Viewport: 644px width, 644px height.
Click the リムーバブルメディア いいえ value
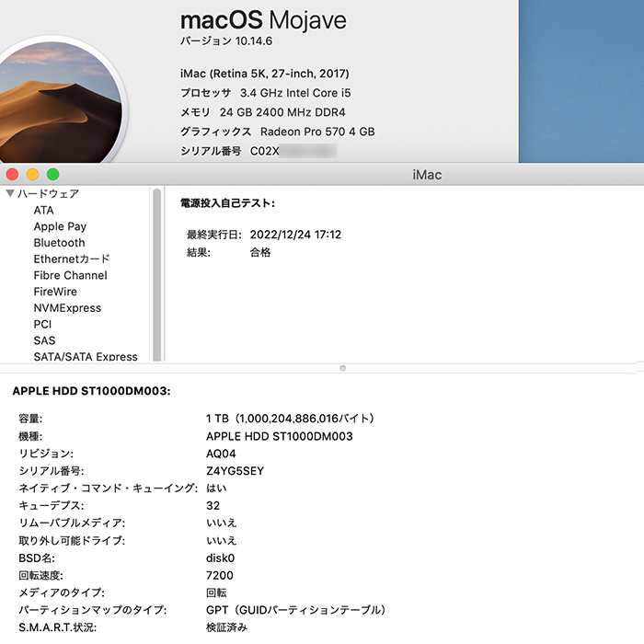pos(222,523)
